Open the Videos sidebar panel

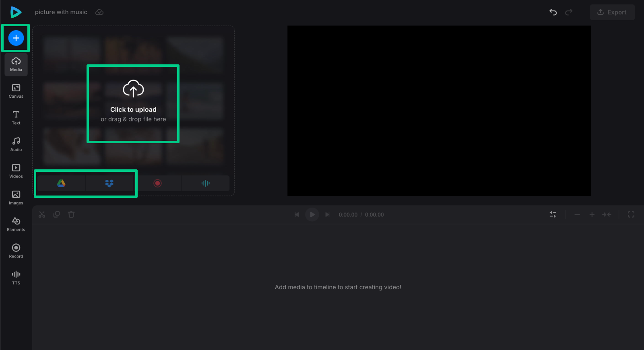[16, 171]
